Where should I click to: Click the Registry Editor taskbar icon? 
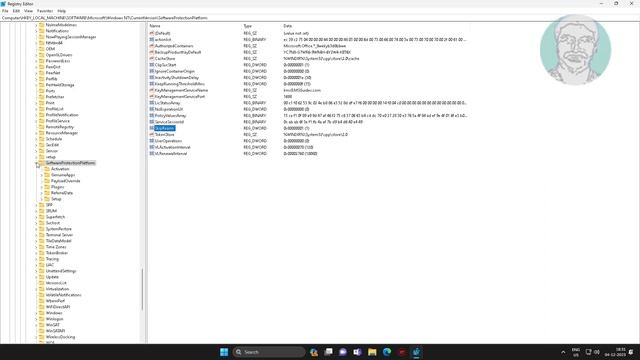tap(416, 352)
